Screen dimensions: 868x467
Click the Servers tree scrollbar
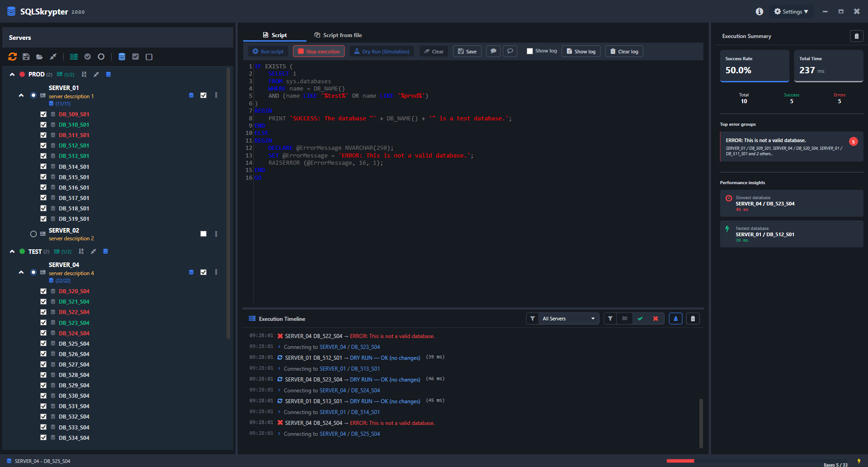point(228,203)
